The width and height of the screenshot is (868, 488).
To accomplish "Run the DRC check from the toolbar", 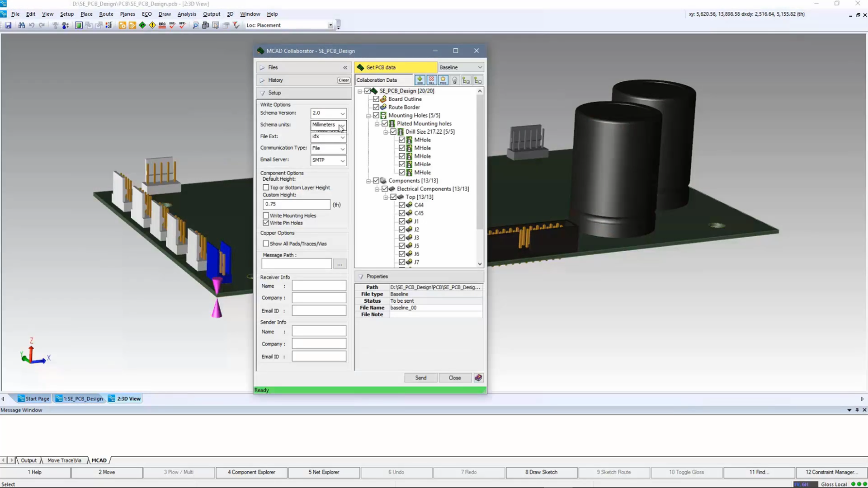I will (x=162, y=25).
